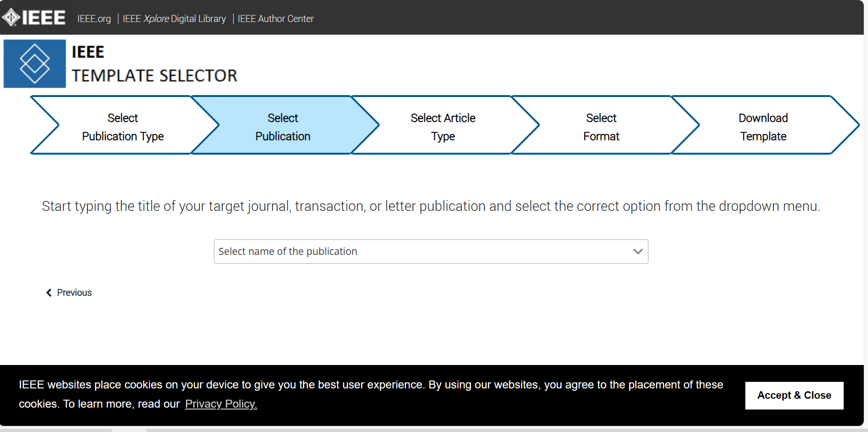Open IEEE Author Center link
This screenshot has width=868, height=432.
pos(276,19)
